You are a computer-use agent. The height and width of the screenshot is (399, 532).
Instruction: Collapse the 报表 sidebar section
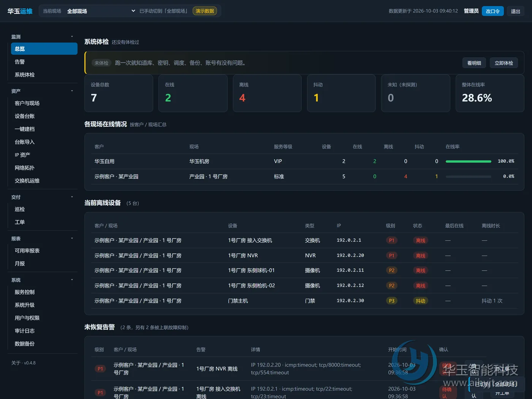point(43,238)
